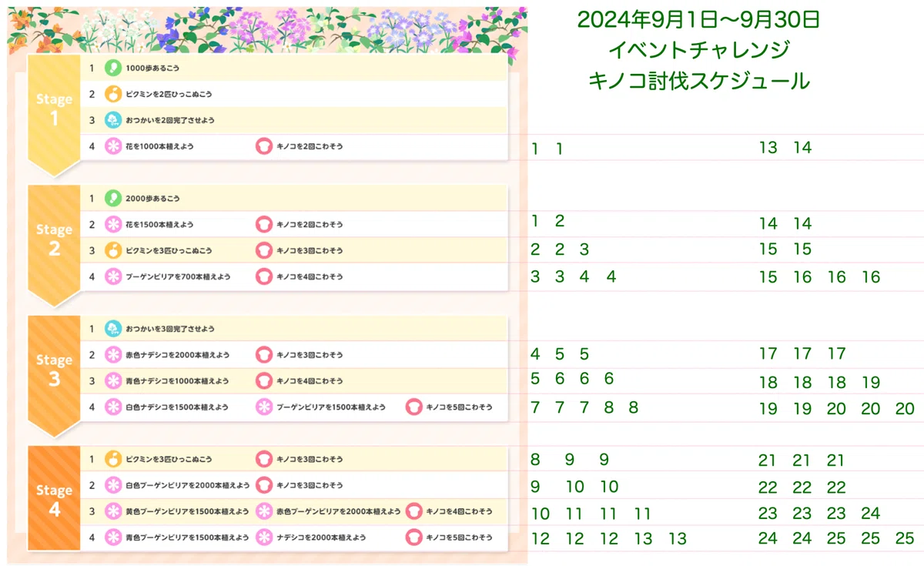Click the flower icon beside ブーゲンビリアを700本植えよう

[113, 276]
